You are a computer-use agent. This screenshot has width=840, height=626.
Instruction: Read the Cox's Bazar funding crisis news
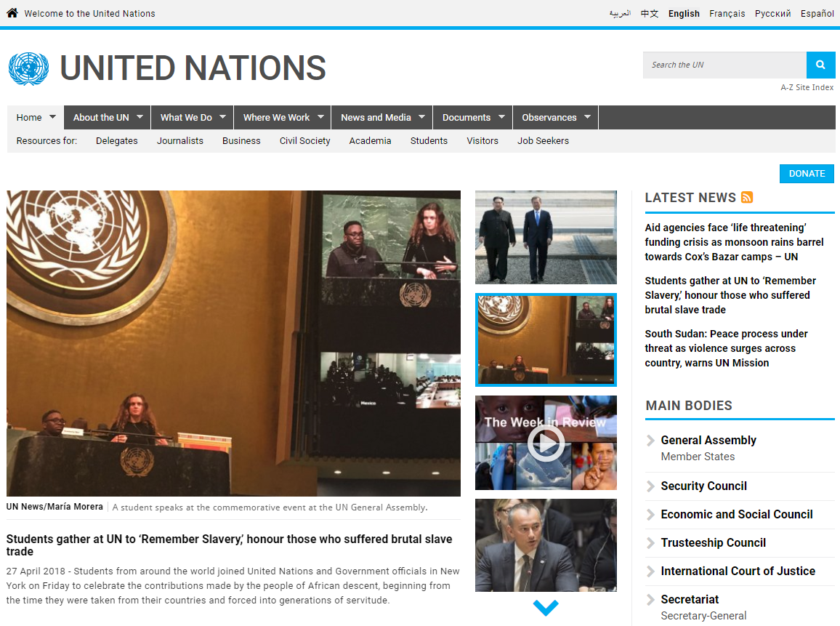click(734, 242)
